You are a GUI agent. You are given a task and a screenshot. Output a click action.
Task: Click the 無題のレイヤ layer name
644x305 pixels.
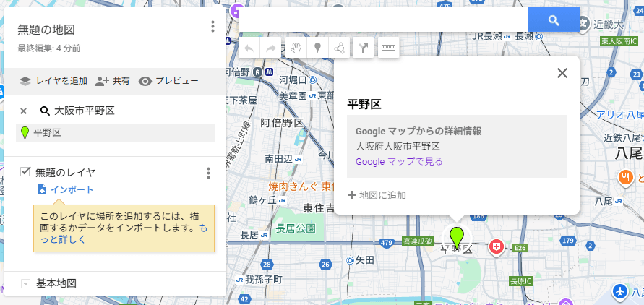65,173
